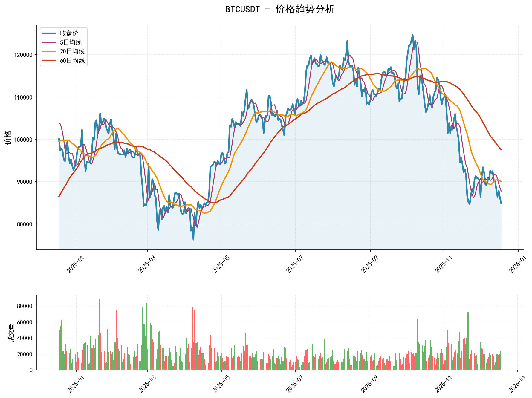This screenshot has height=398, width=532.
Task: Click the 5日均线 purple legend marker
Action: pos(49,42)
